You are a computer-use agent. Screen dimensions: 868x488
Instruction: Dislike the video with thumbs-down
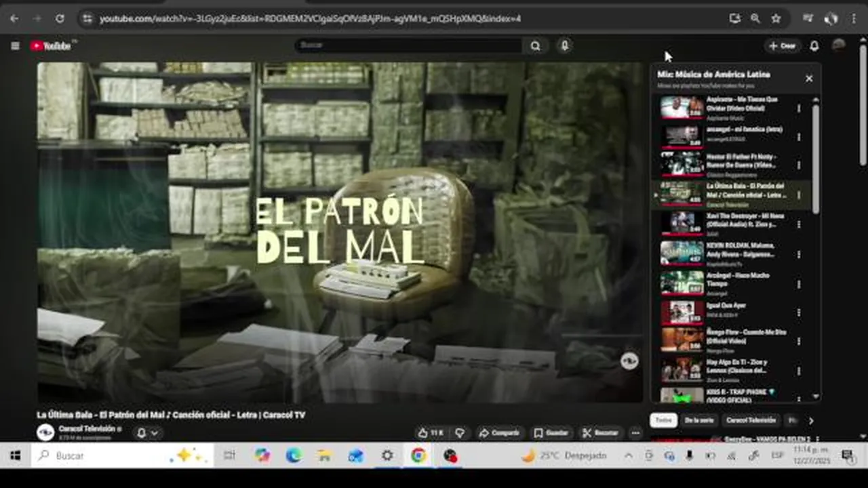460,433
